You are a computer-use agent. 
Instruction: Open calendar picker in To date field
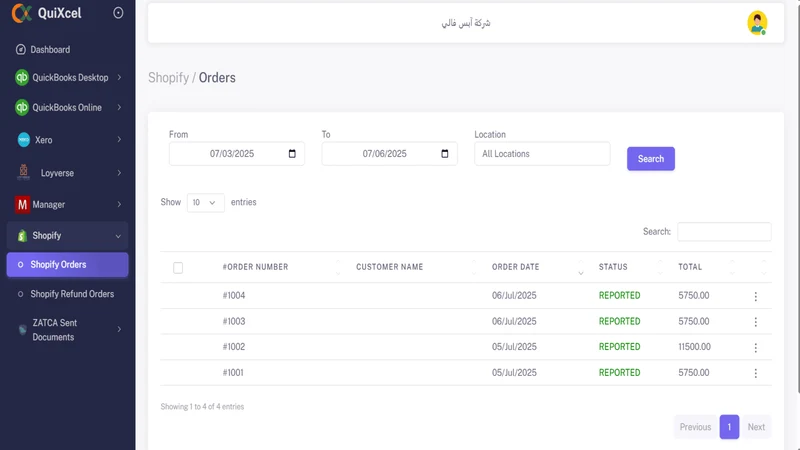(444, 154)
